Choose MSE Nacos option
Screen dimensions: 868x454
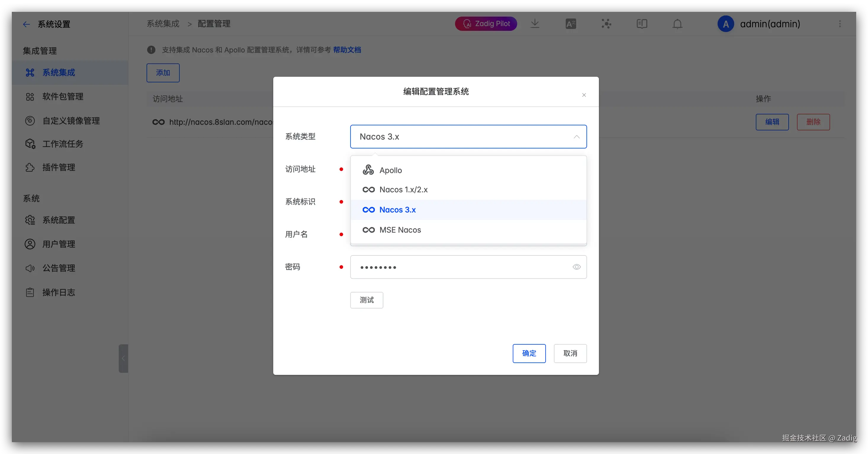pos(400,230)
